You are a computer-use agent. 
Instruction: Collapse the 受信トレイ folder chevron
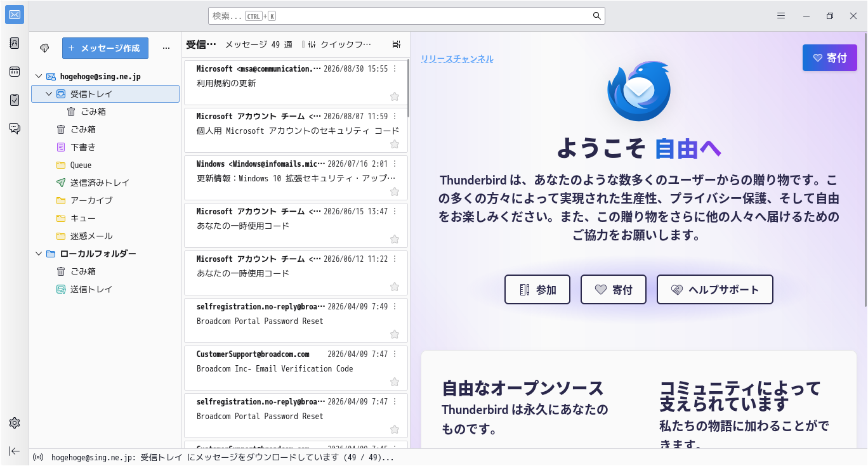(49, 94)
